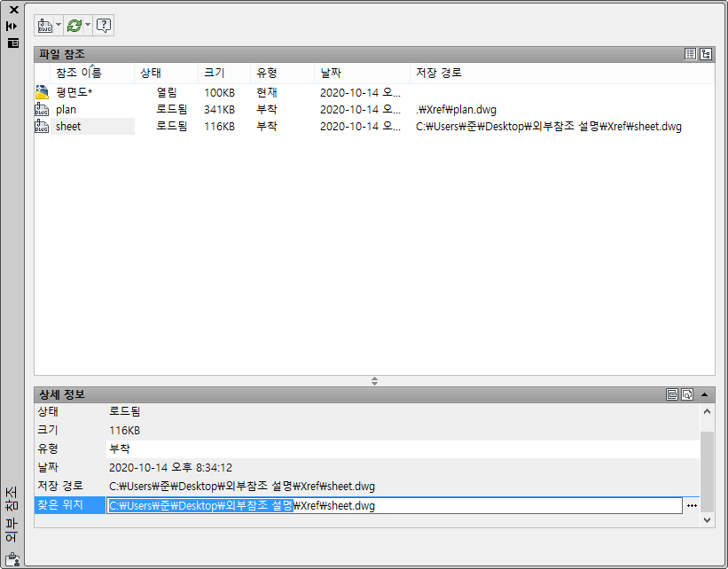The height and width of the screenshot is (569, 728).
Task: Click the 크기 value 116KB in details
Action: pos(124,430)
